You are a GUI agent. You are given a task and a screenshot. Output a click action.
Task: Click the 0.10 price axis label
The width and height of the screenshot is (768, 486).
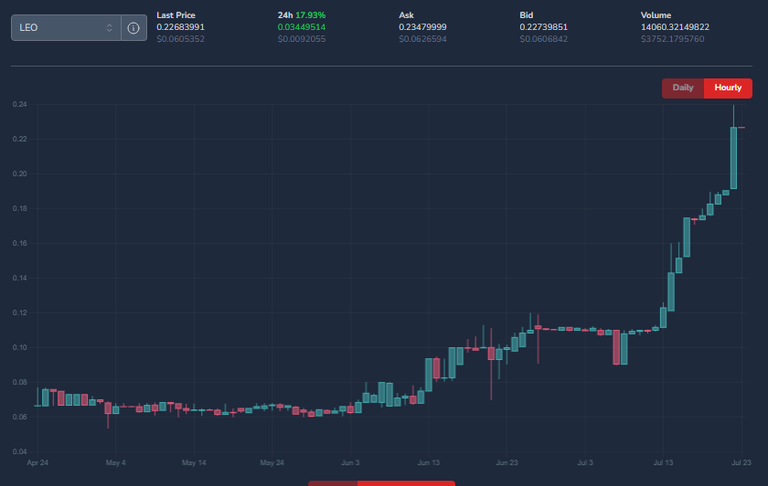tap(20, 347)
